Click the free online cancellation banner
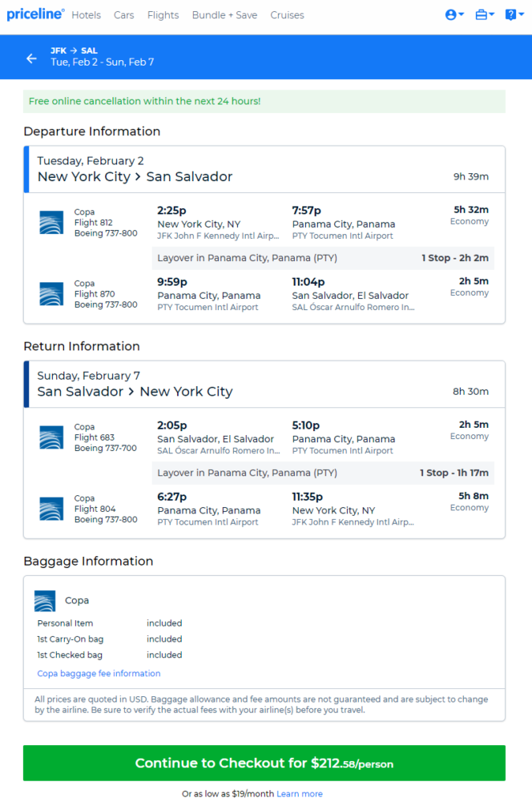Image resolution: width=532 pixels, height=810 pixels. pos(264,101)
